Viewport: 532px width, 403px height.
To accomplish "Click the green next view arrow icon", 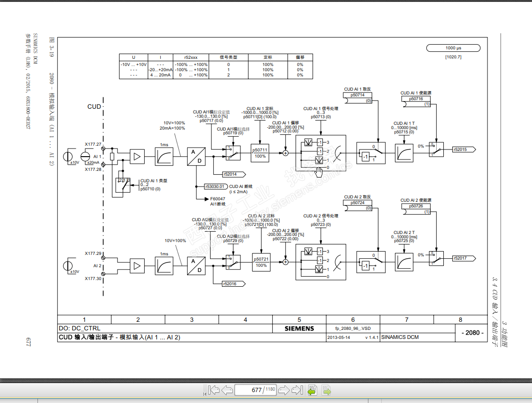I will [326, 390].
